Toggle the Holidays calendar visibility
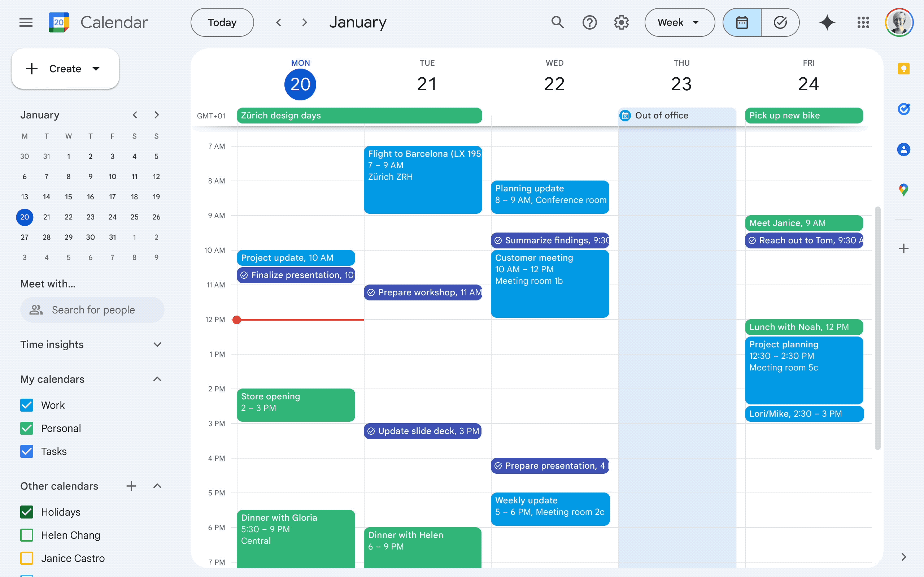This screenshot has width=924, height=577. click(27, 512)
